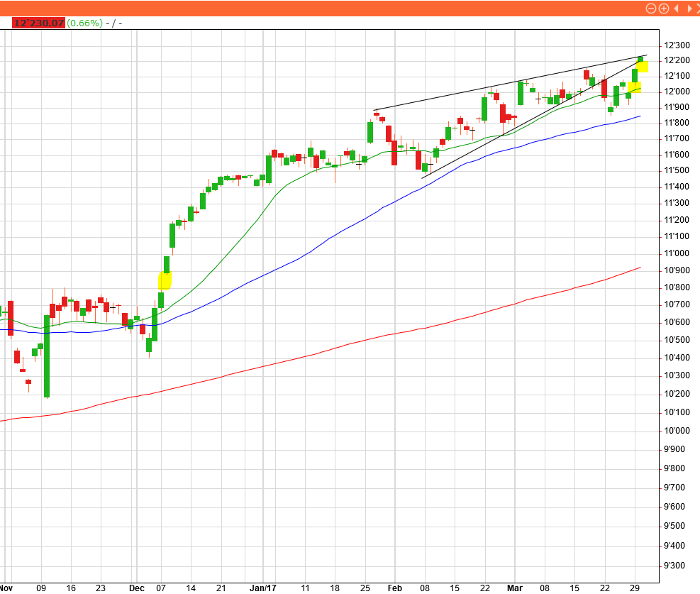Select the yellow highlight on the December 07 candle
The image size is (700, 594).
point(165,281)
